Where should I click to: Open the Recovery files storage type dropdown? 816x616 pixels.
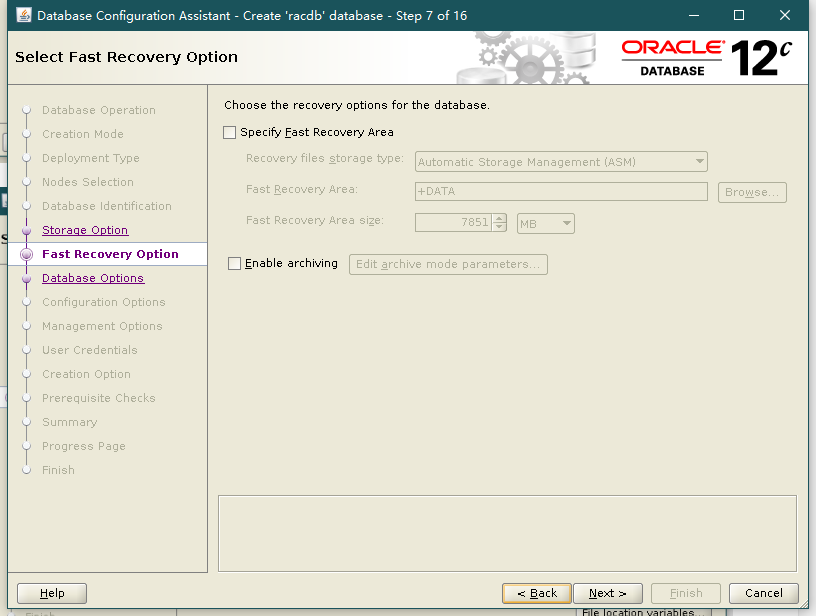[x=561, y=162]
